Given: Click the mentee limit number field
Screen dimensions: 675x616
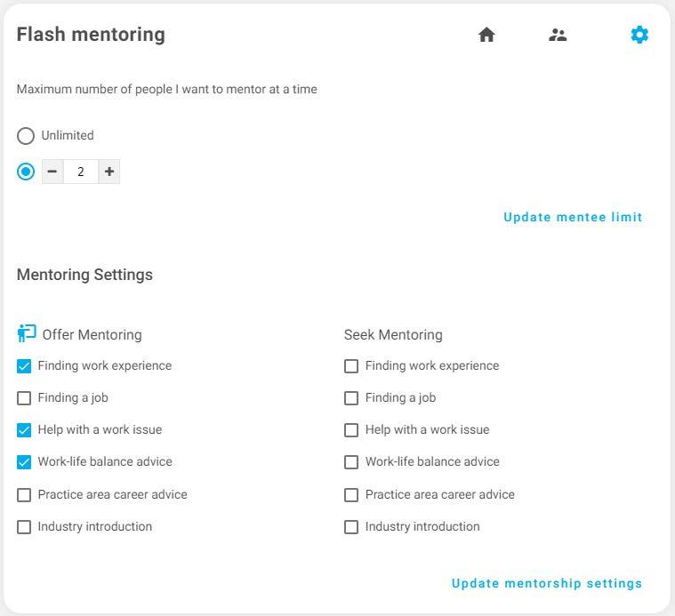Looking at the screenshot, I should pyautogui.click(x=81, y=172).
